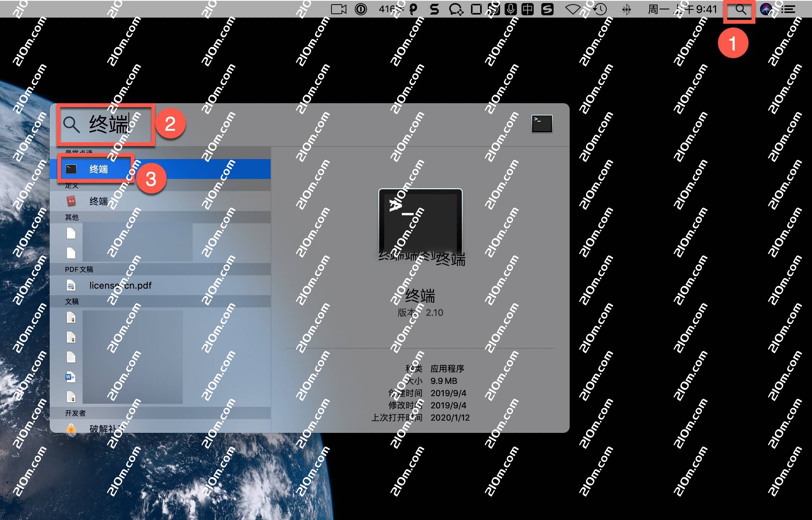Click the video camera menu bar icon
Screen dimensions: 812x520
point(338,10)
